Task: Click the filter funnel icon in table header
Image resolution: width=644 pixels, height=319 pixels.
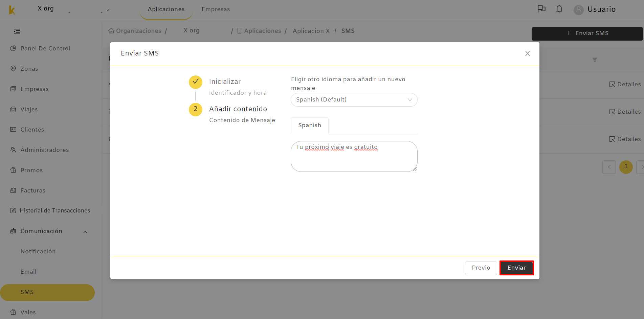Action: [x=595, y=60]
